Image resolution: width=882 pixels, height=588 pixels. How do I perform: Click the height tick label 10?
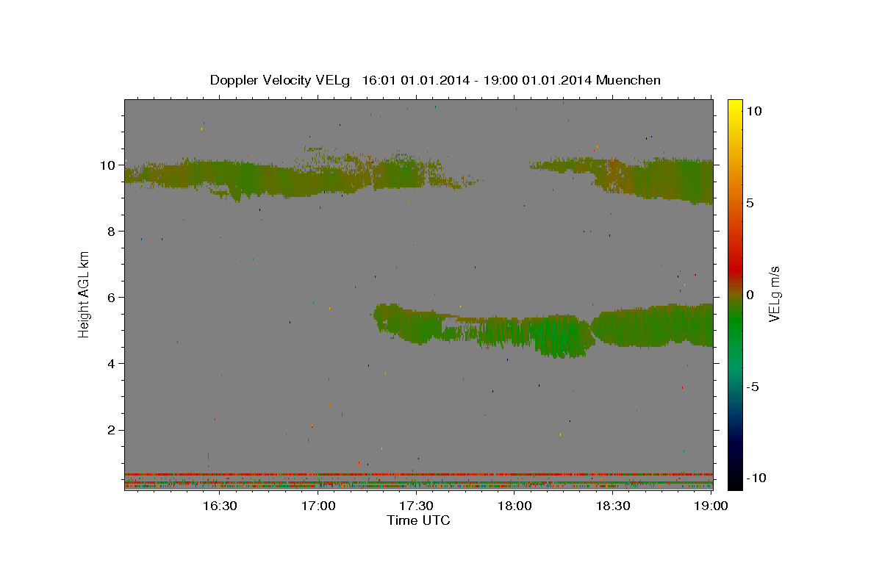point(109,165)
